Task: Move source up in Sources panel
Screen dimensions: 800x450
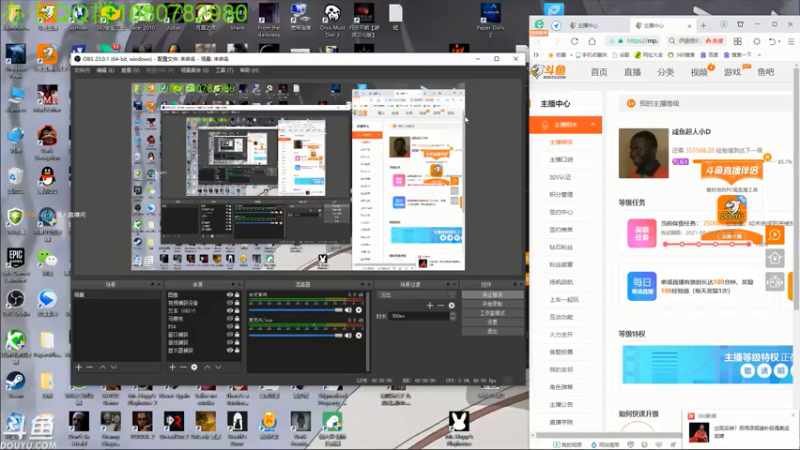Action: pyautogui.click(x=207, y=367)
